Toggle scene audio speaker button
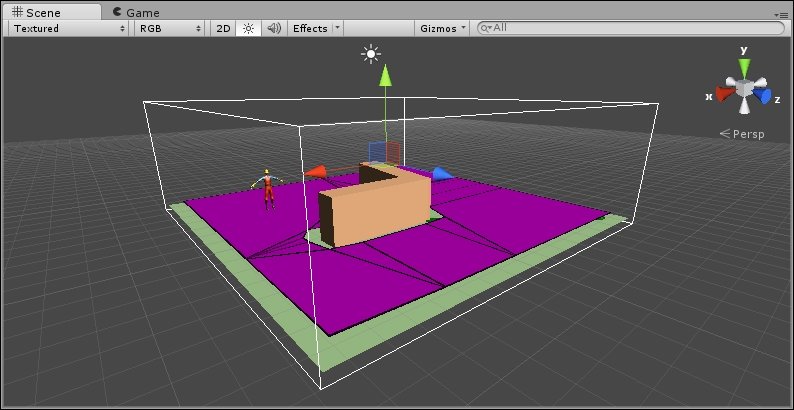Screen dimensions: 794x410 point(273,28)
